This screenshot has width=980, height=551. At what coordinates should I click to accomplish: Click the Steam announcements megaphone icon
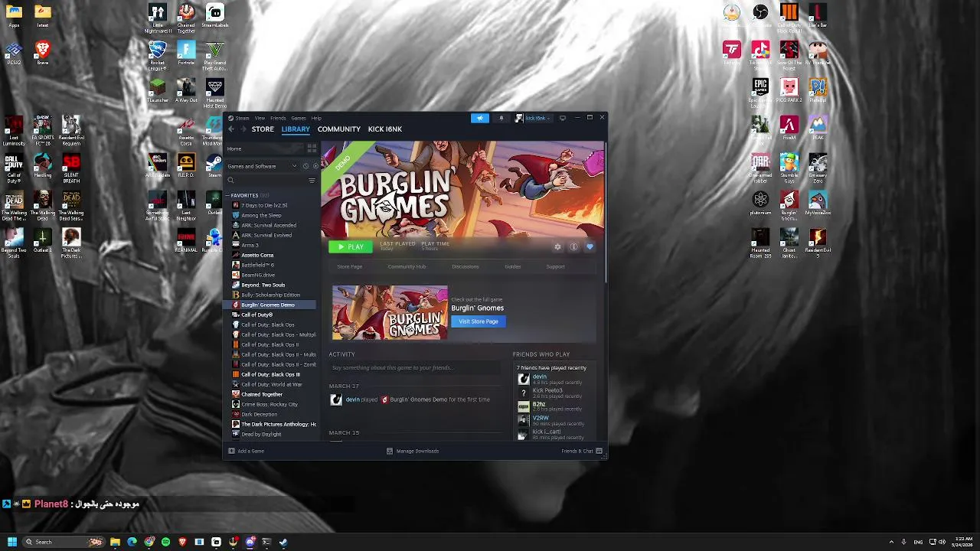(480, 118)
